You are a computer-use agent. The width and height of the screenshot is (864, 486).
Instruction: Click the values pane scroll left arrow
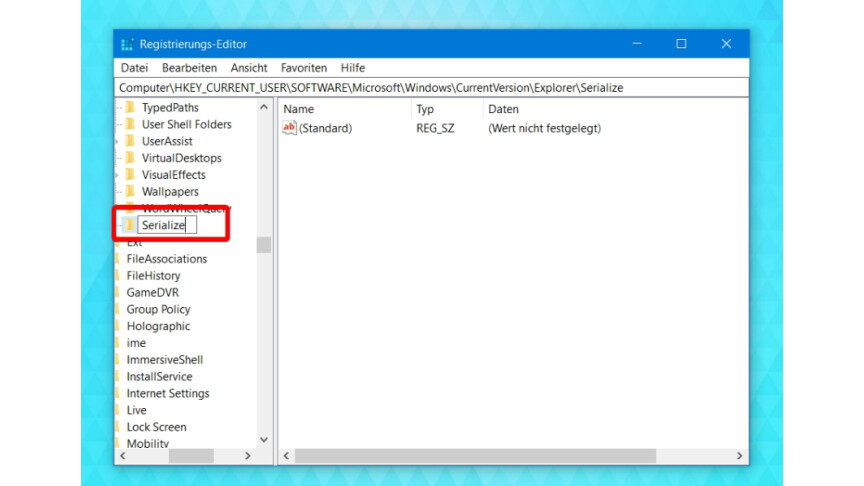point(286,456)
